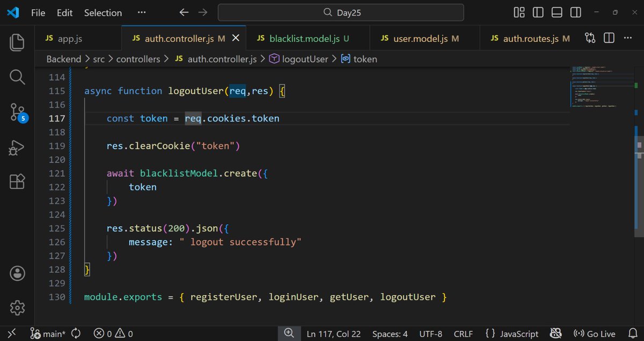This screenshot has width=644, height=341.
Task: Switch to the user.model.js tab
Action: point(425,39)
